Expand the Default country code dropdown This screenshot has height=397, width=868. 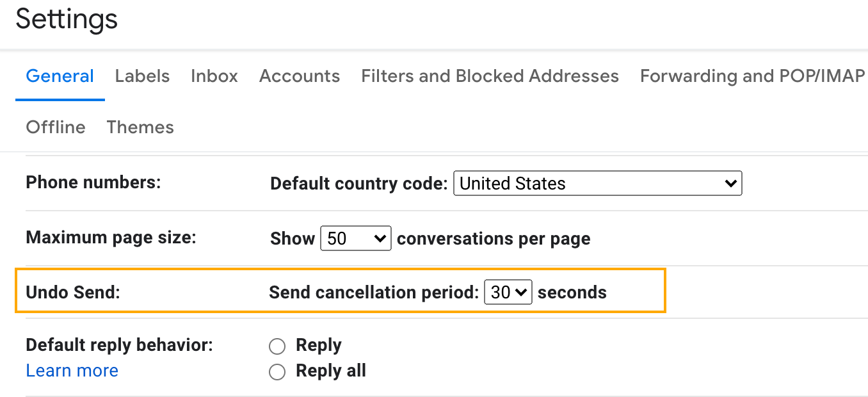click(597, 183)
